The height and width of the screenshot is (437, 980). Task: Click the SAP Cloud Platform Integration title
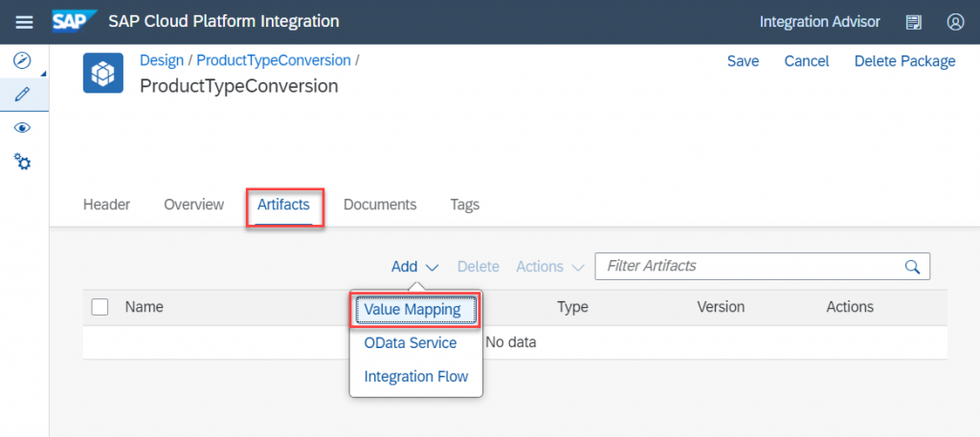click(224, 22)
